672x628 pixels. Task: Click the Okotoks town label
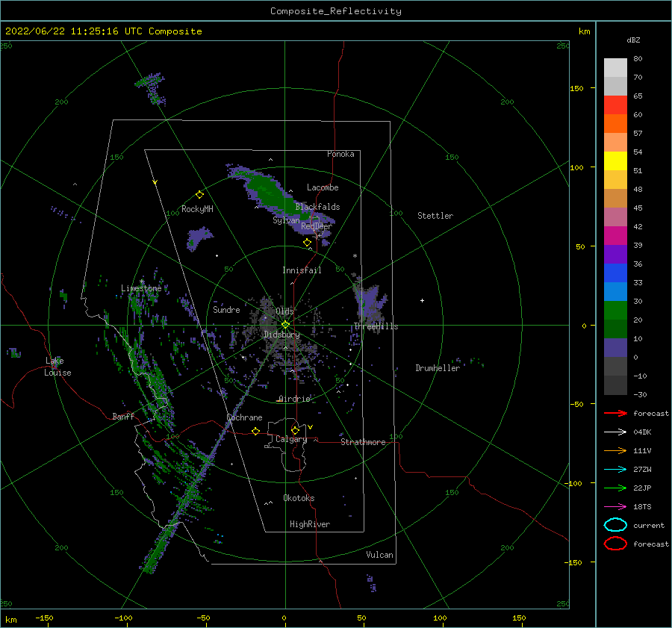[299, 498]
